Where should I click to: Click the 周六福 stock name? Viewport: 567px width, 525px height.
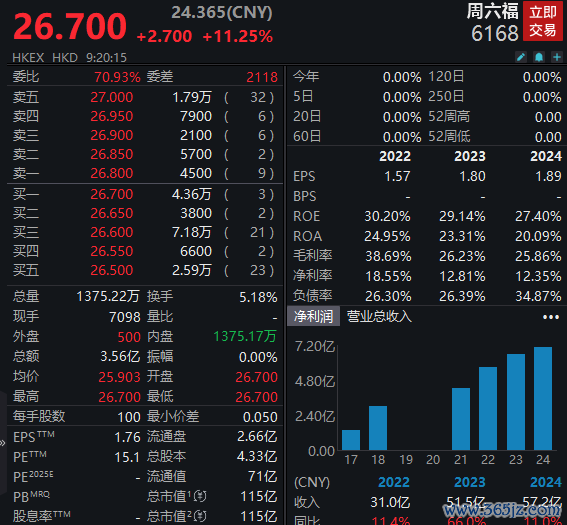[493, 11]
